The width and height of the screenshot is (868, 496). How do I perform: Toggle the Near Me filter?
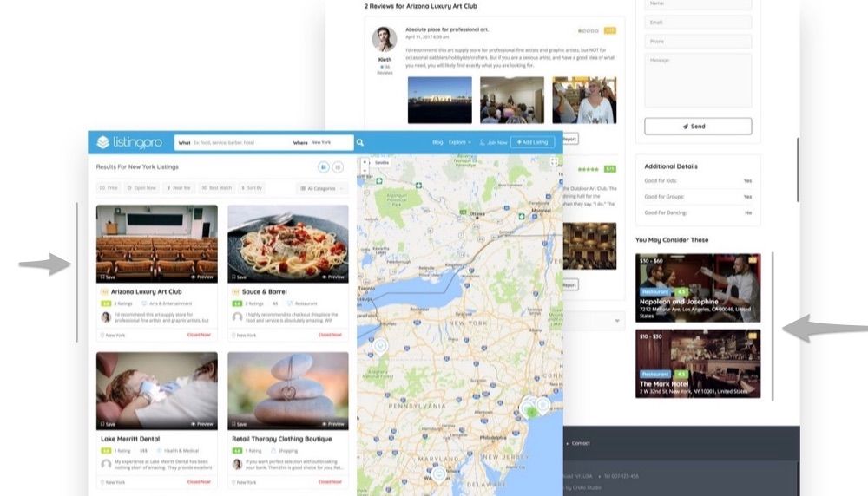click(x=179, y=188)
